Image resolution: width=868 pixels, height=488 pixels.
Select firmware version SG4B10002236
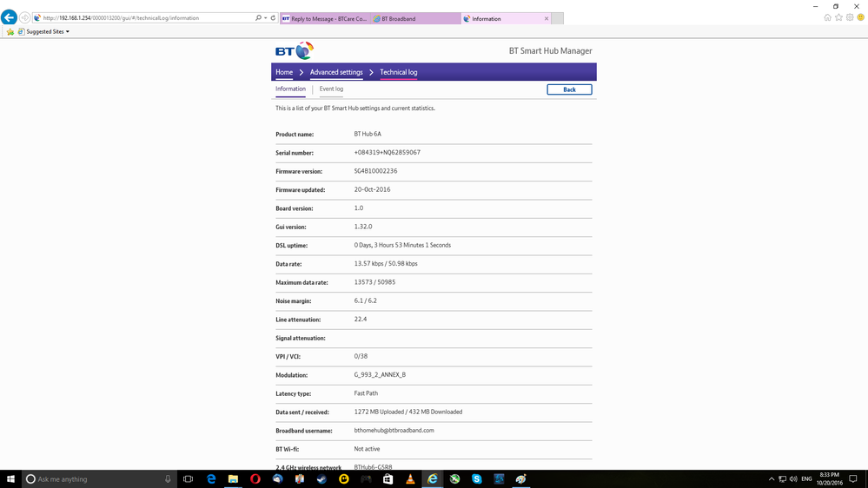point(375,171)
